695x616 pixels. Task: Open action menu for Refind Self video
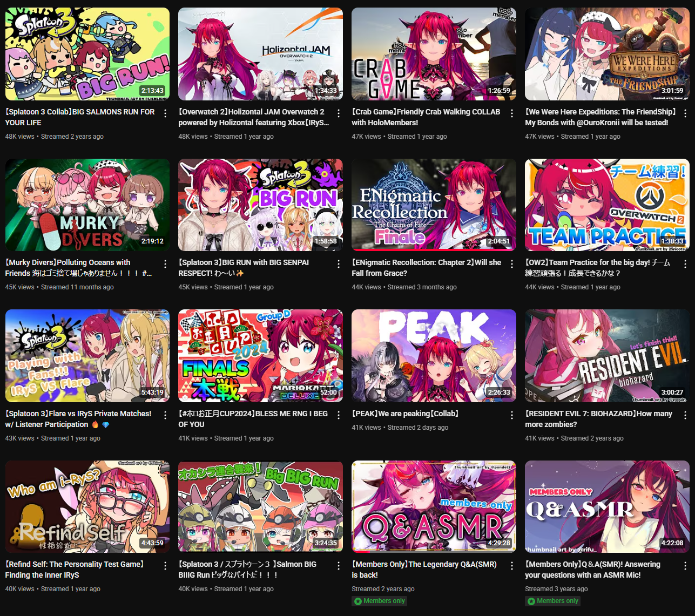click(165, 566)
